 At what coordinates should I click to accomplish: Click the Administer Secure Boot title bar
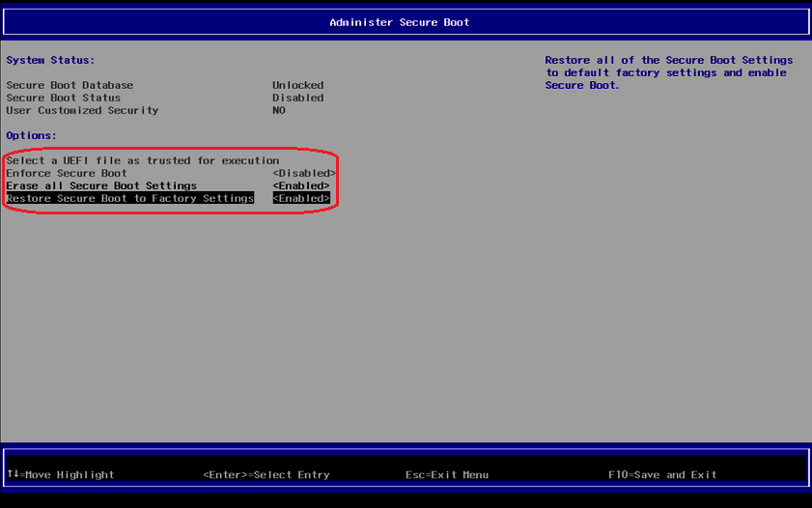click(400, 22)
